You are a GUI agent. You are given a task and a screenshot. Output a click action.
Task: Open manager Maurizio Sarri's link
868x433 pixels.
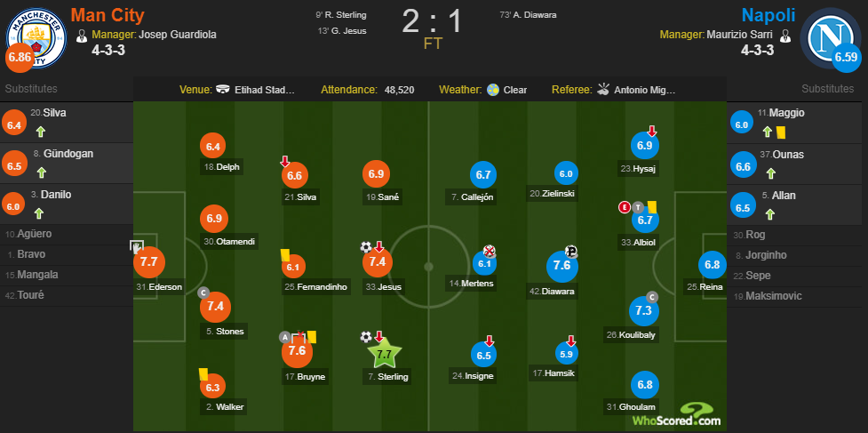tap(741, 35)
